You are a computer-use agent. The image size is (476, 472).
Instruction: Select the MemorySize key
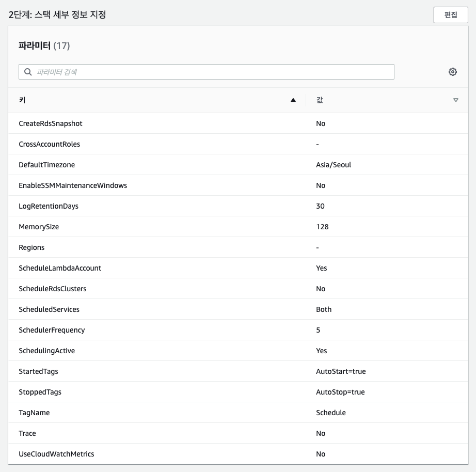pos(39,227)
